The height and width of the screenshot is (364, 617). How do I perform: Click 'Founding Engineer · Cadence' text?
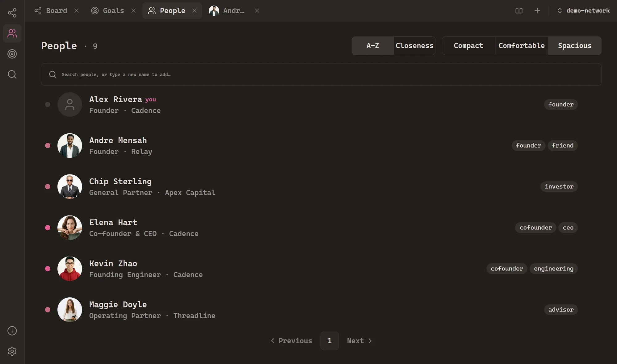point(146,275)
